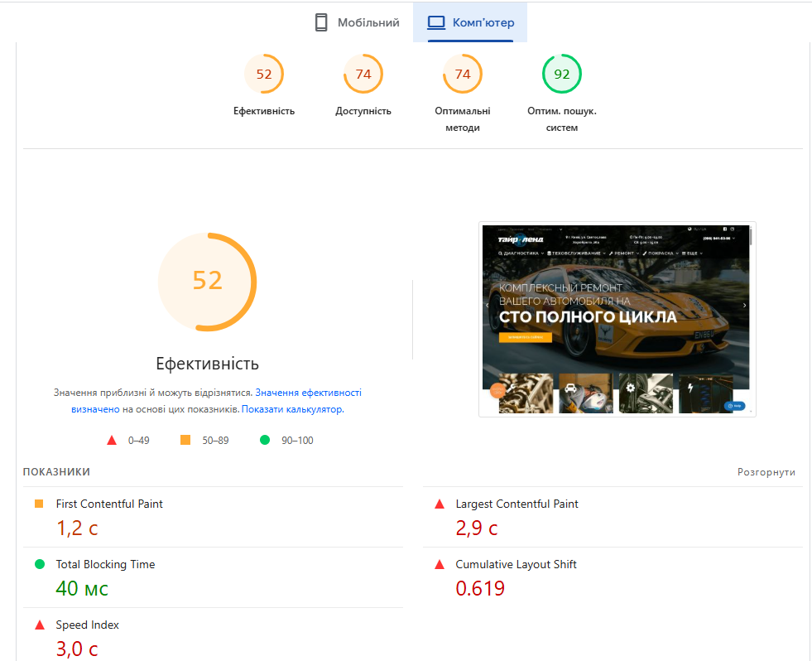Open the Оптимальні методи score gauge 74
The width and height of the screenshot is (812, 661).
[x=463, y=75]
